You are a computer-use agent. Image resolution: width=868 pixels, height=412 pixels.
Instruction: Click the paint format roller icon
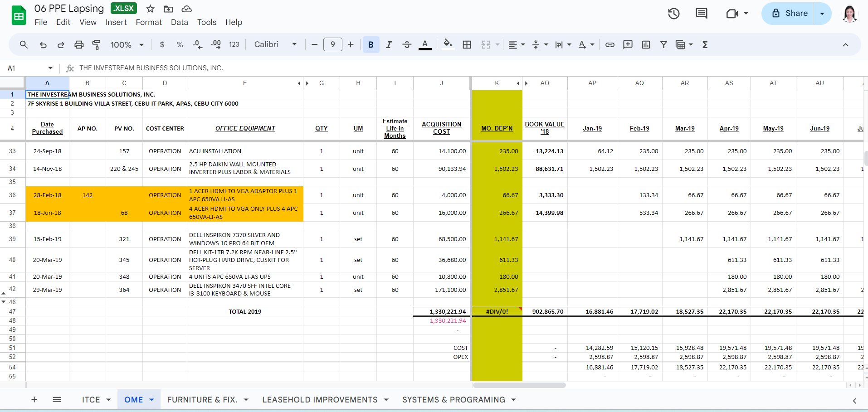click(97, 44)
